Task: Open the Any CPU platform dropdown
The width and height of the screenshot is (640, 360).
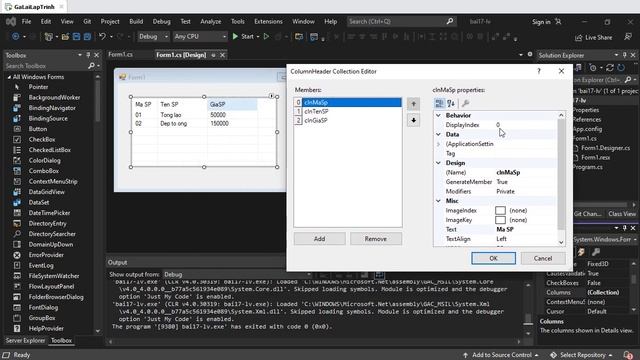Action: point(200,36)
